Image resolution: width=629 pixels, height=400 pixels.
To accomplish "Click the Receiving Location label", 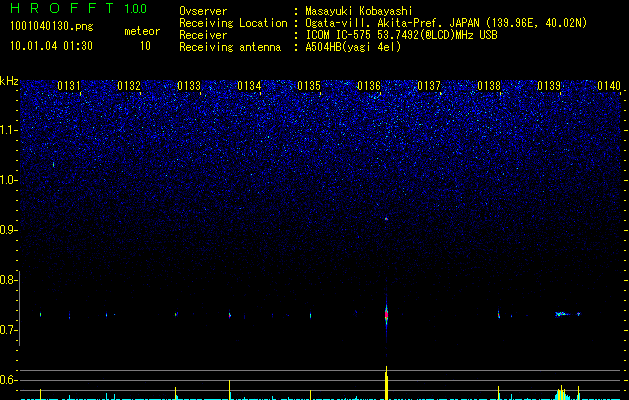I will coord(233,23).
